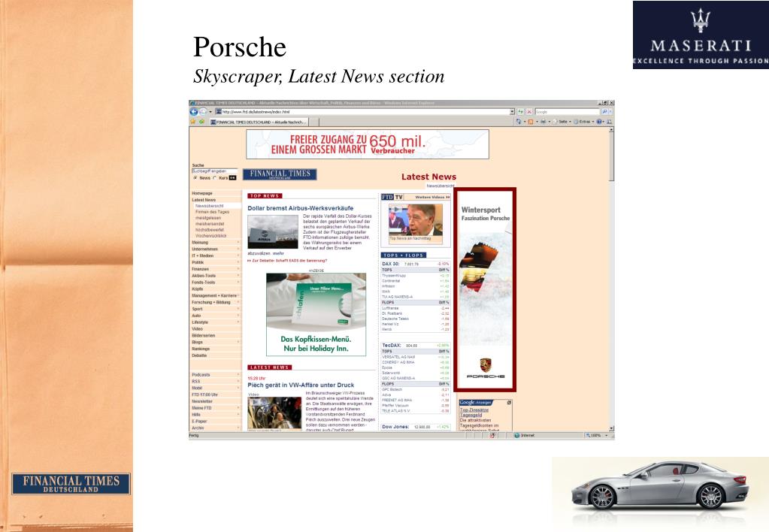Expand the Unternehmen navigation arrow

(238, 249)
